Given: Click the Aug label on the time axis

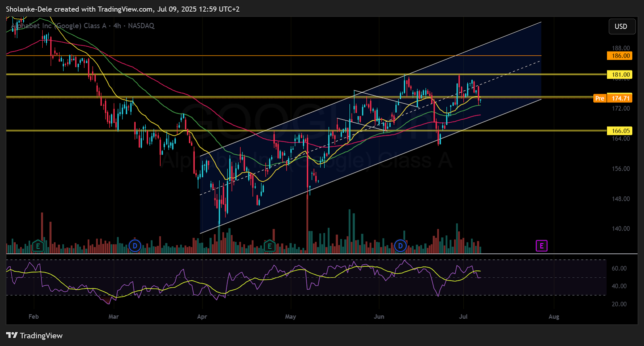Looking at the screenshot, I should tap(554, 317).
